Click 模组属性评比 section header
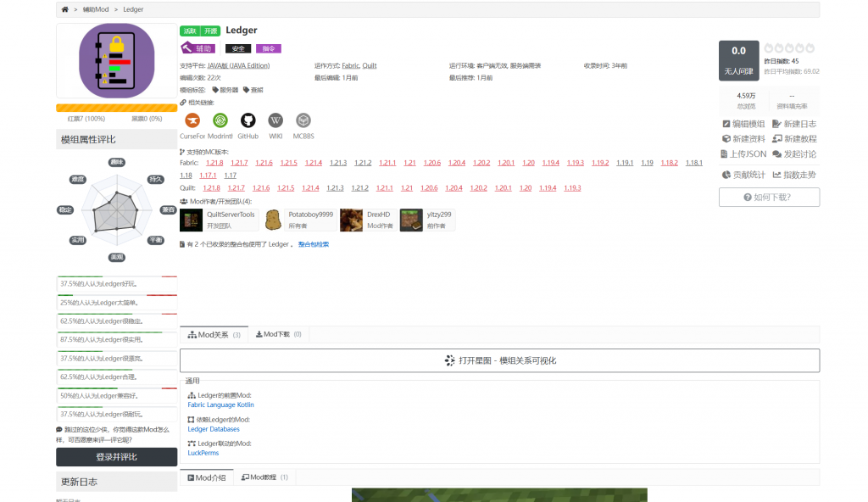This screenshot has height=502, width=868. pos(116,140)
